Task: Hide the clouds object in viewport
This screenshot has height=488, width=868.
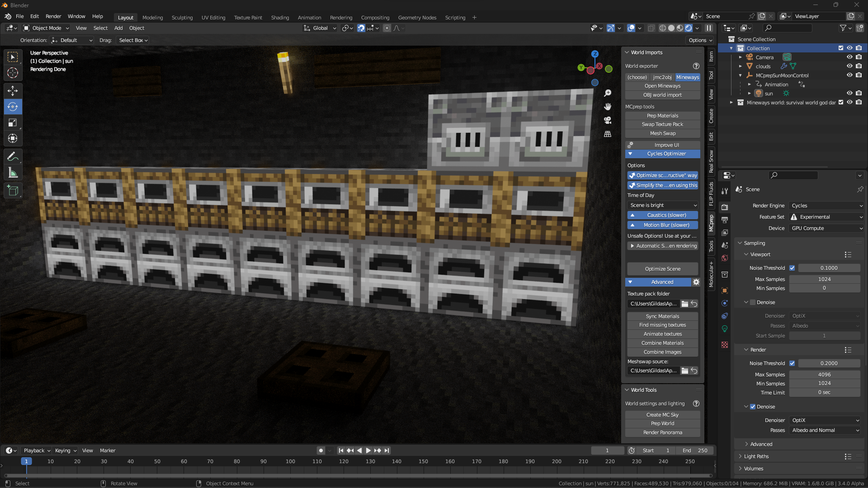Action: (x=849, y=66)
